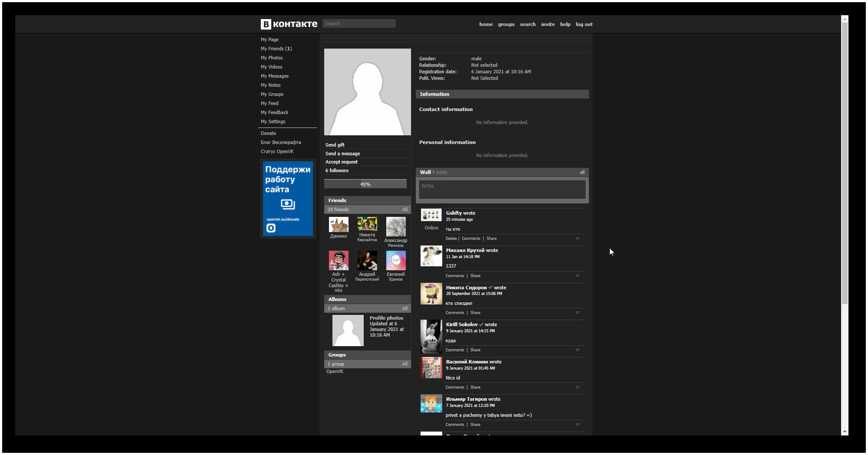This screenshot has height=455, width=868.
Task: Like Михаил Крутой's post with heart icon
Action: 577,276
